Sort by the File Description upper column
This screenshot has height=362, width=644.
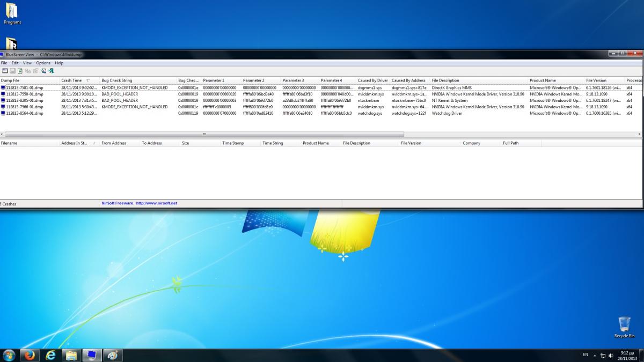480,80
